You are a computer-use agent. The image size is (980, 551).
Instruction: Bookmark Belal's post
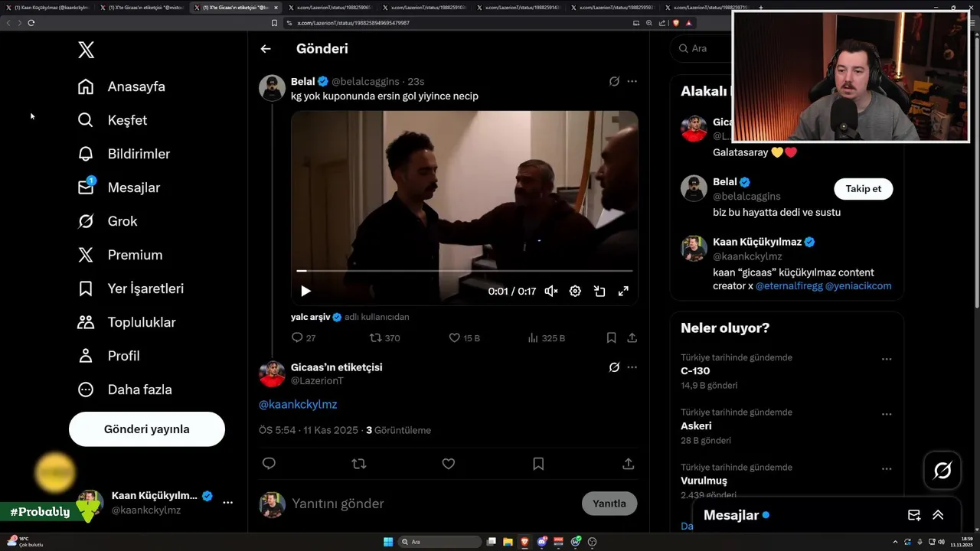point(611,337)
